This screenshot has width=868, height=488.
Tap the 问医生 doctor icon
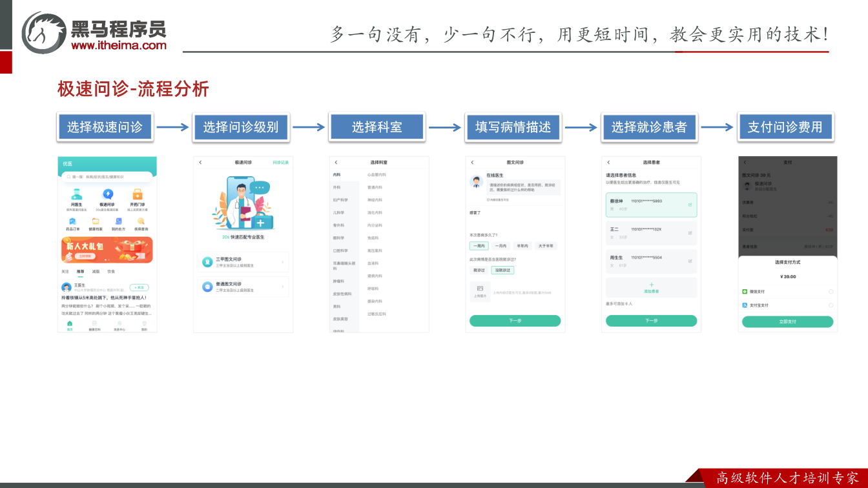(76, 194)
